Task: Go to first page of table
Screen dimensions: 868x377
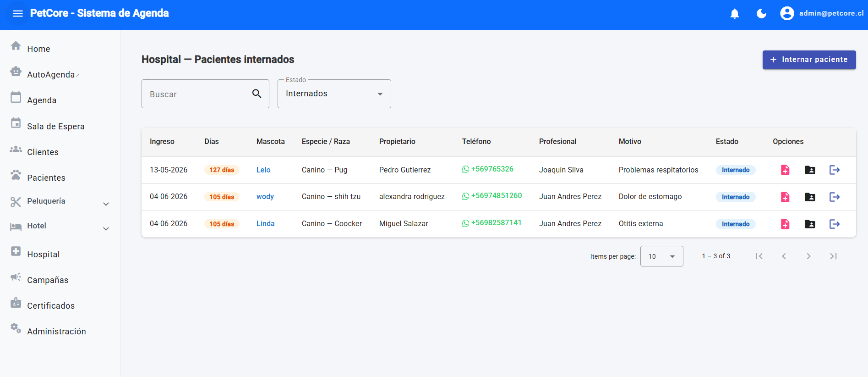Action: pos(759,256)
